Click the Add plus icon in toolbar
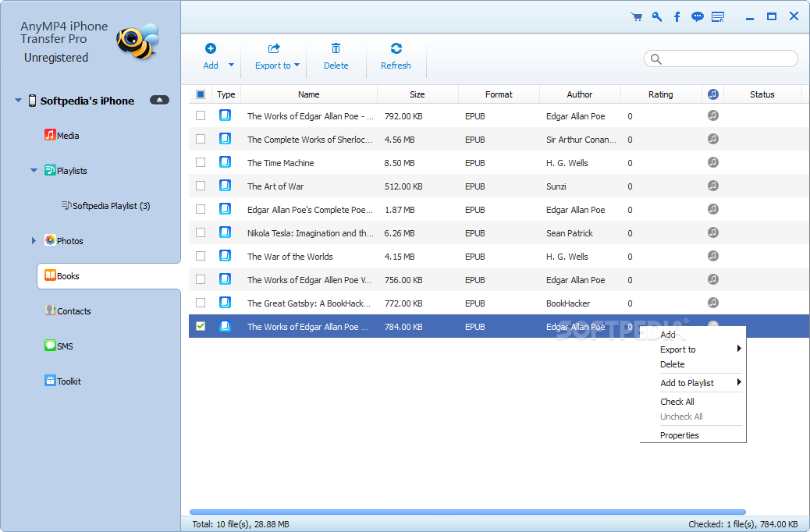 [210, 48]
